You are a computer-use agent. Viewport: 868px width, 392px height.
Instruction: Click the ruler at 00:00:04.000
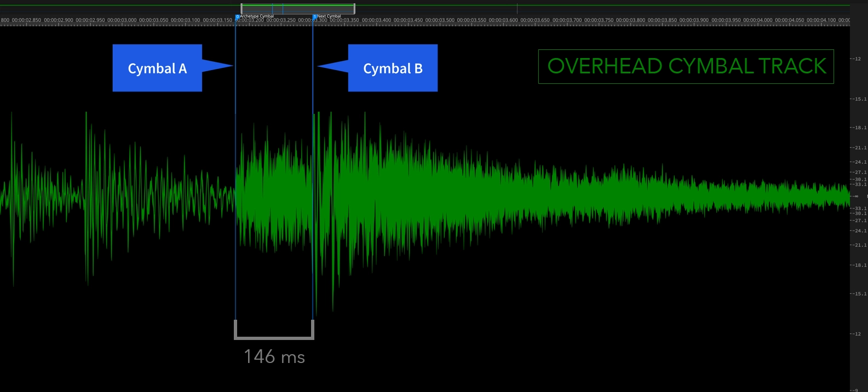coord(758,20)
